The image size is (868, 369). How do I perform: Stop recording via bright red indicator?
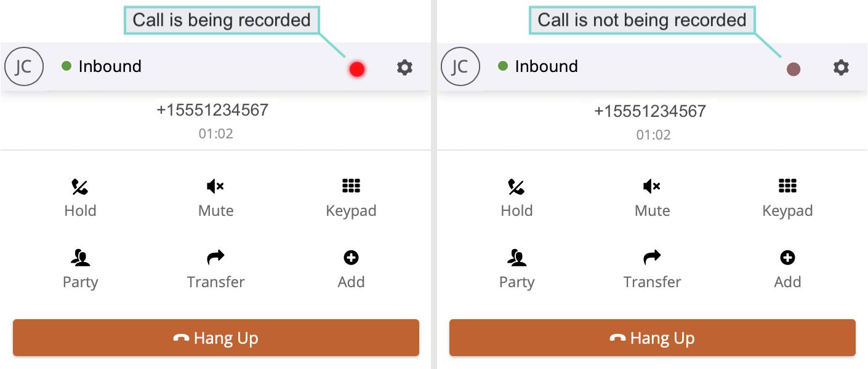[x=357, y=69]
